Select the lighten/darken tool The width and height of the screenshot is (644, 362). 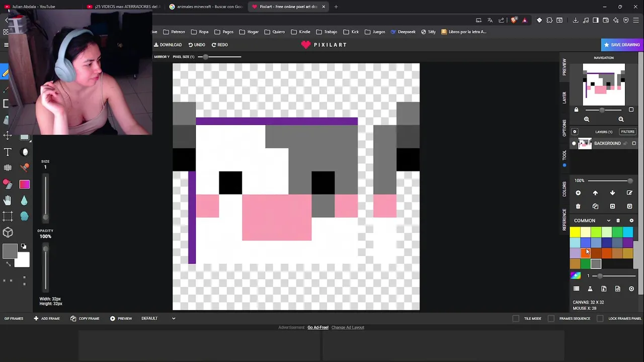coord(25,152)
